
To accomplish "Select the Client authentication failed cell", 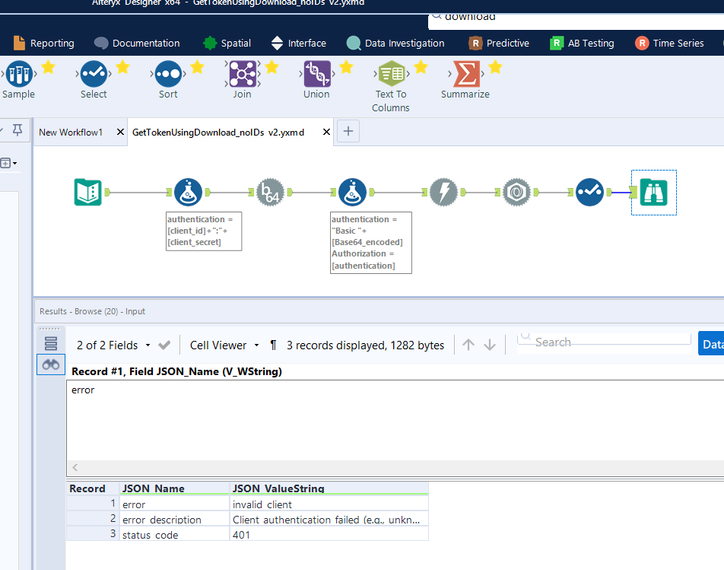I will pyautogui.click(x=329, y=519).
